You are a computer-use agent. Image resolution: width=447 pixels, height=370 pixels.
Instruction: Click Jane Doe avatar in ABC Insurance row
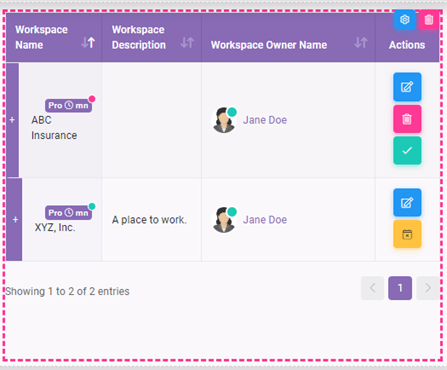point(224,120)
